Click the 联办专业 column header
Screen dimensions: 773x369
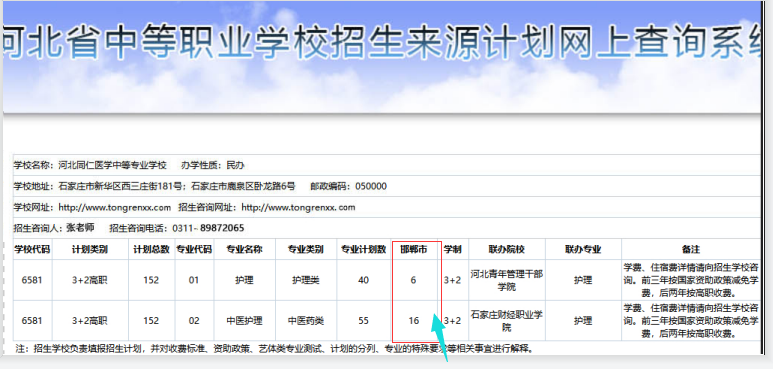click(583, 249)
